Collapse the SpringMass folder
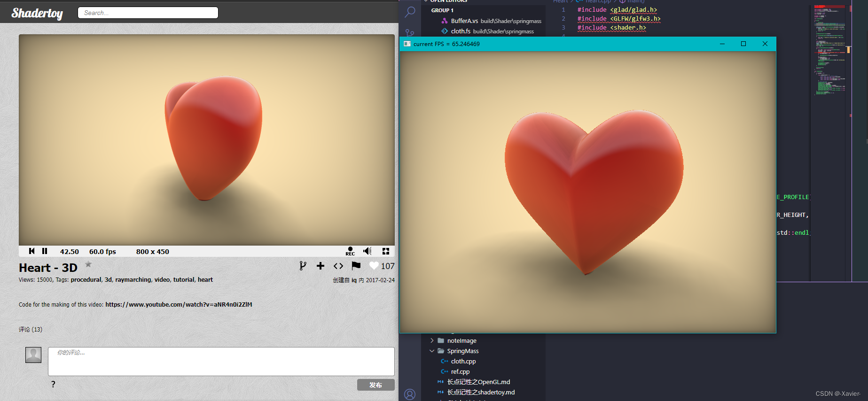868x401 pixels. [432, 351]
